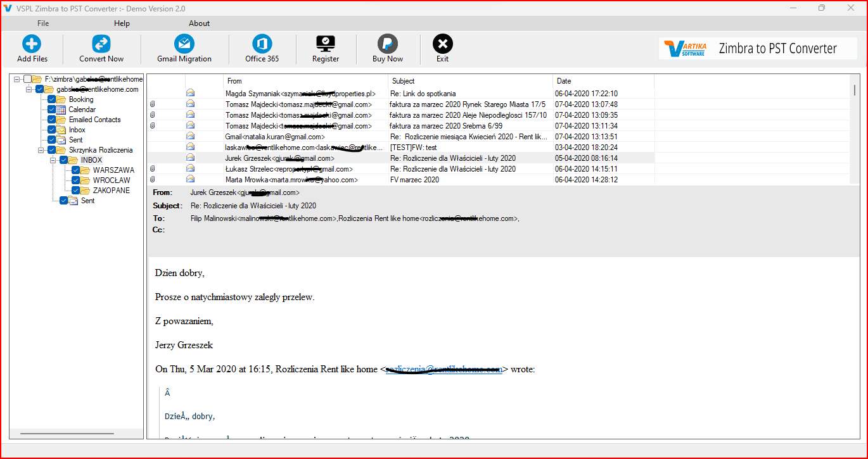Collapse the rentlikehome.com account node
This screenshot has width=868, height=459.
pyautogui.click(x=29, y=89)
